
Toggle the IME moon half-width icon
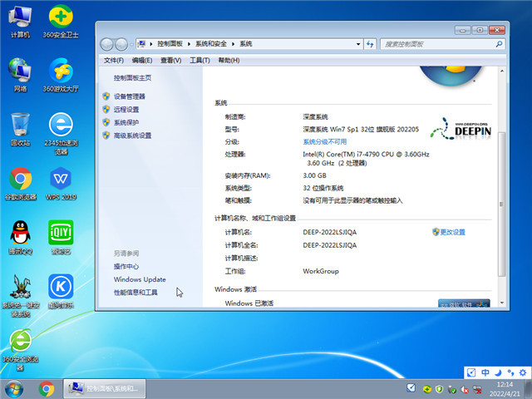pos(498,372)
